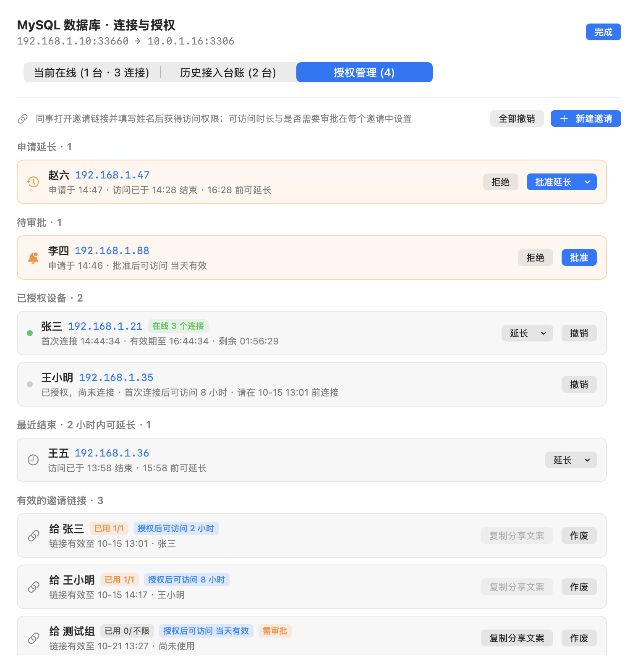Click 授权后可访问 当天有效 badge
Viewport: 638px width, 672px height.
click(206, 631)
